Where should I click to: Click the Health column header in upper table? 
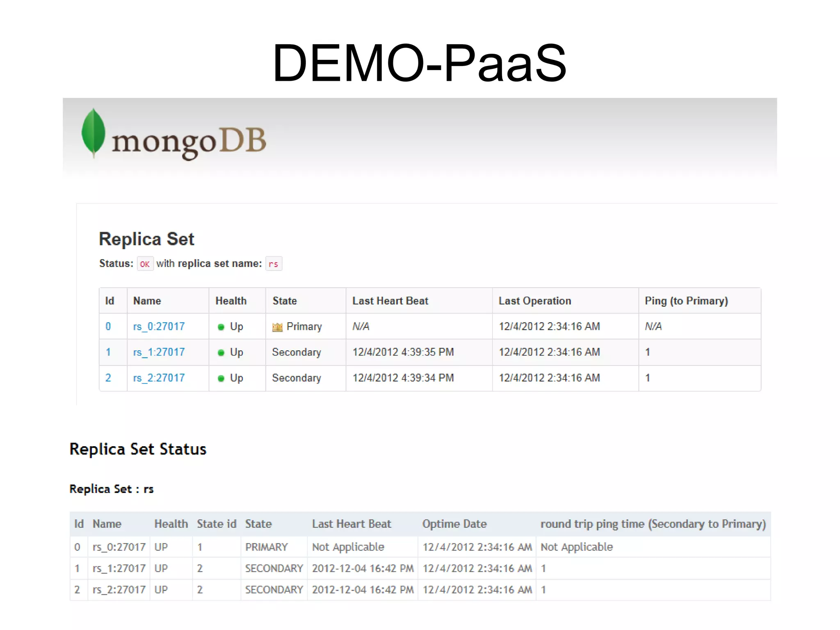coord(231,301)
